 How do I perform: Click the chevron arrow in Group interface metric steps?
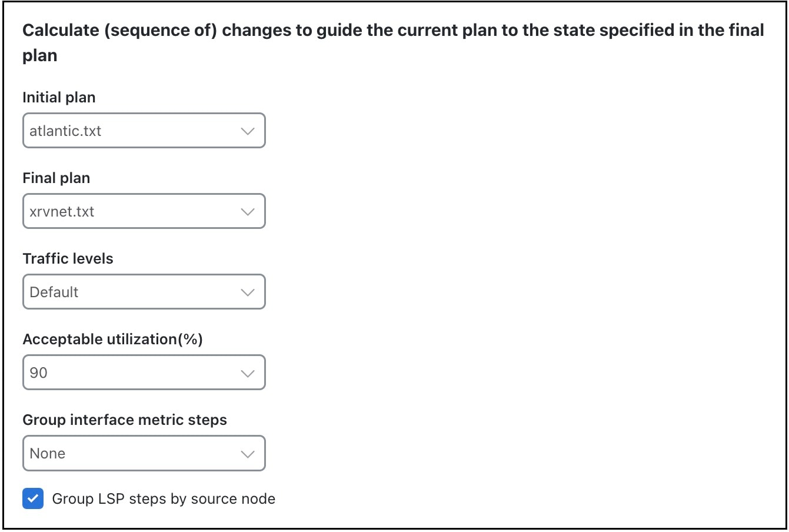pyautogui.click(x=248, y=454)
